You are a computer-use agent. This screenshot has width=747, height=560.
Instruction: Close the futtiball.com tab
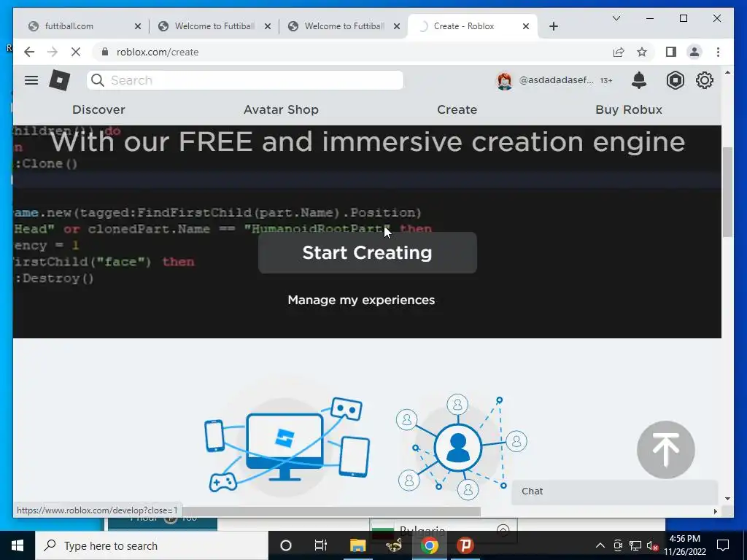(x=138, y=27)
